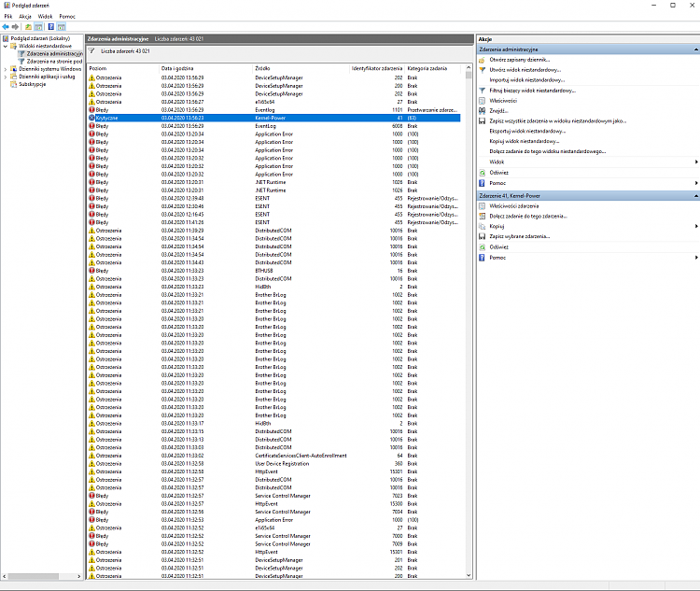Viewport: 700px width, 591px height.
Task: Open the Widok submenu arrow in actions
Action: pos(696,162)
